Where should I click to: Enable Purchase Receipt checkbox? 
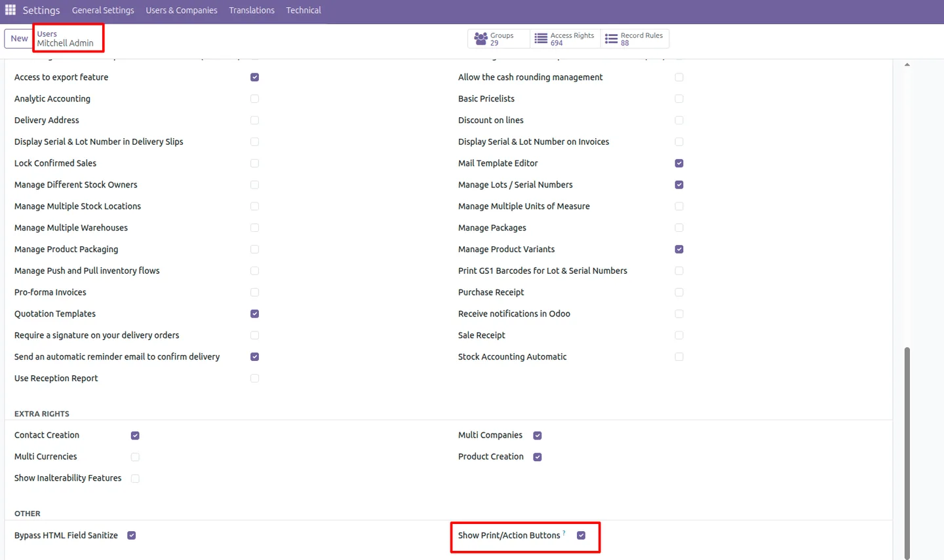point(679,293)
